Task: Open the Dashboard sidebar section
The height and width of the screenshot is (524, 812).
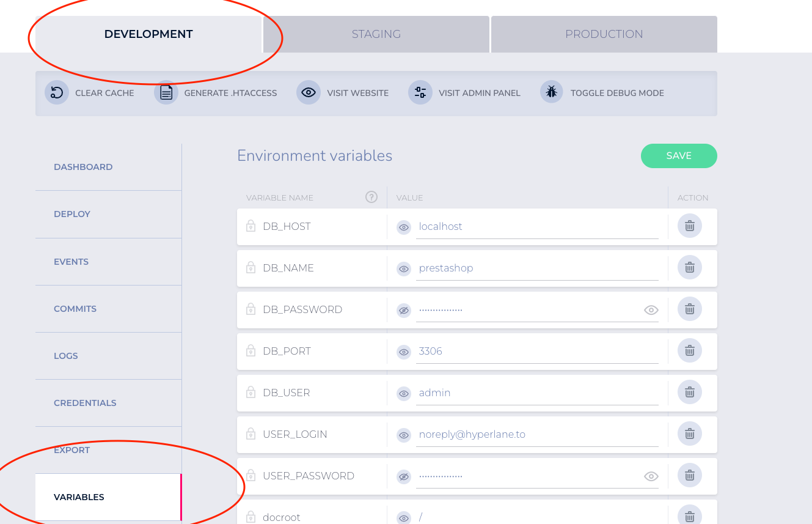Action: 108,167
